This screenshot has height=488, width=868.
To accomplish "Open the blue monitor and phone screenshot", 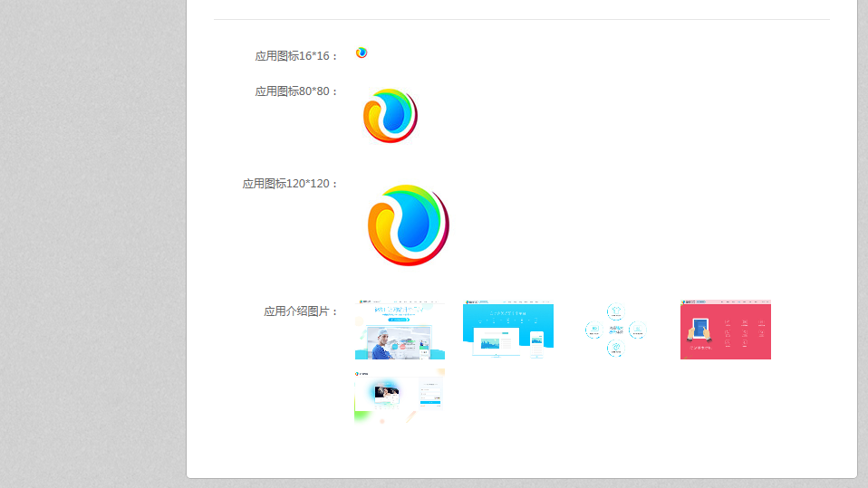I will click(508, 330).
